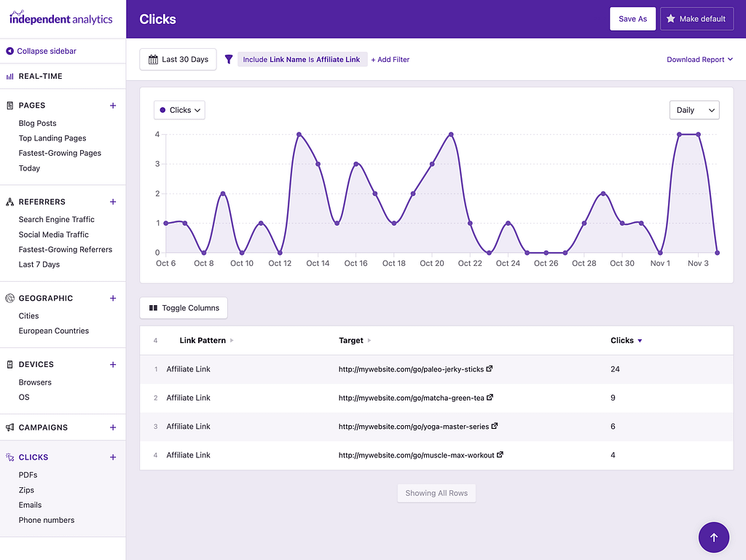Click the star icon on Make default
The height and width of the screenshot is (560, 746).
pos(671,18)
